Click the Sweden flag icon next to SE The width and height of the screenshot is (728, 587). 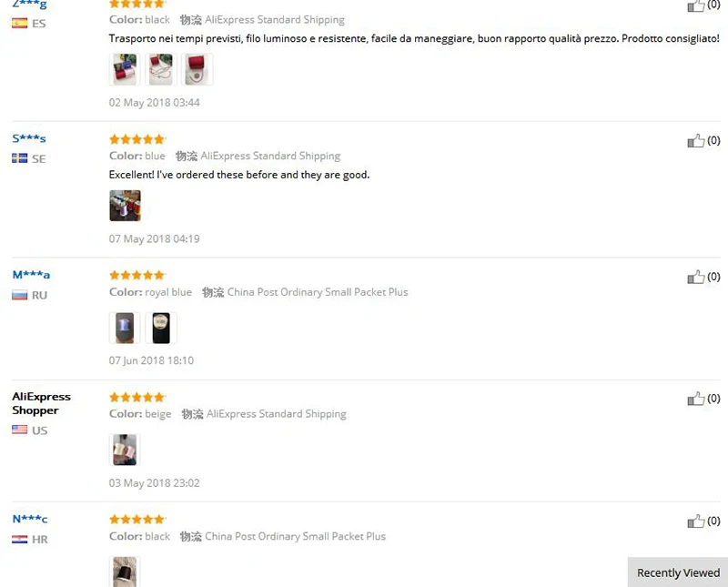click(19, 158)
